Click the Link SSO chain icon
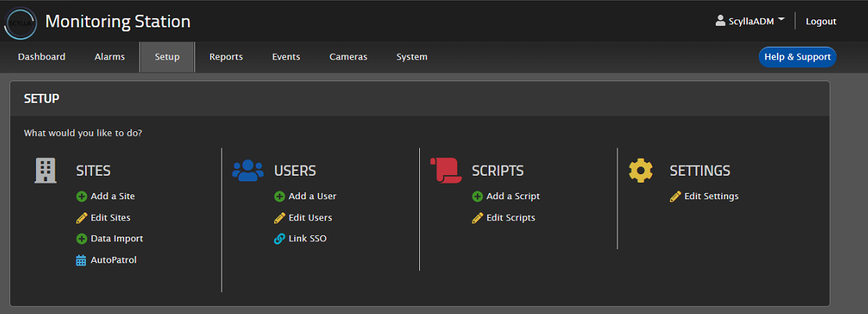 pos(279,239)
